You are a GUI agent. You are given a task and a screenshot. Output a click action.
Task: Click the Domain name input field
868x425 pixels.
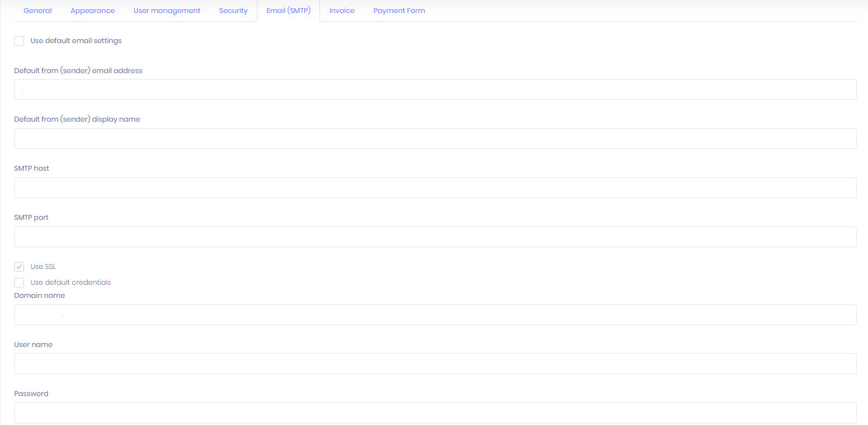pos(435,315)
